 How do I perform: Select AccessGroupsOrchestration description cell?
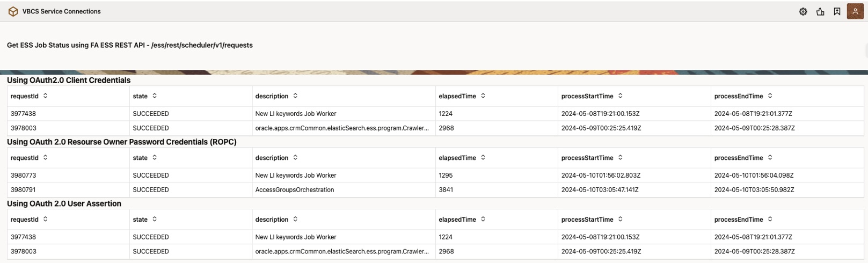(295, 190)
